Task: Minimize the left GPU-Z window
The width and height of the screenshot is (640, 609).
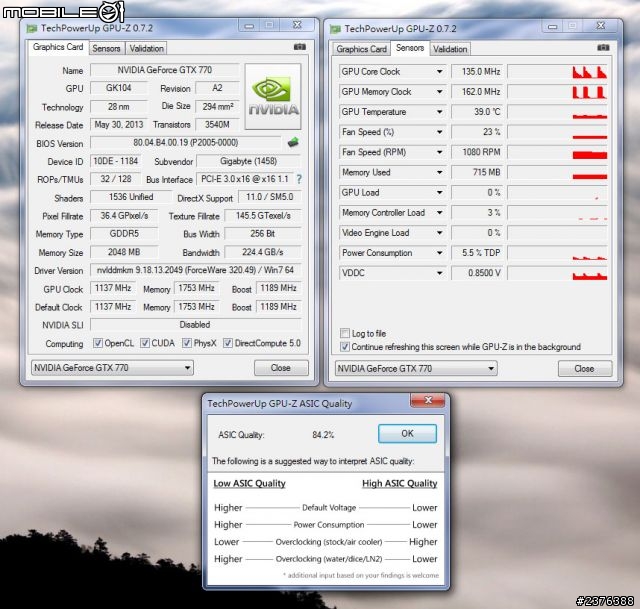Action: (249, 26)
